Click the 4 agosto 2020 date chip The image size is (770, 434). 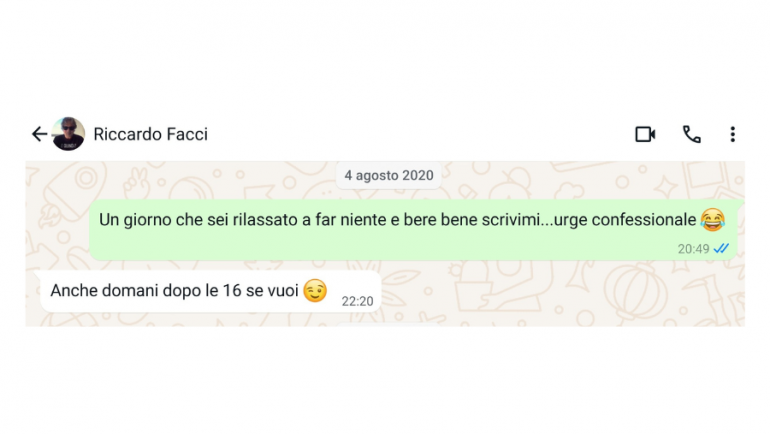pos(388,175)
